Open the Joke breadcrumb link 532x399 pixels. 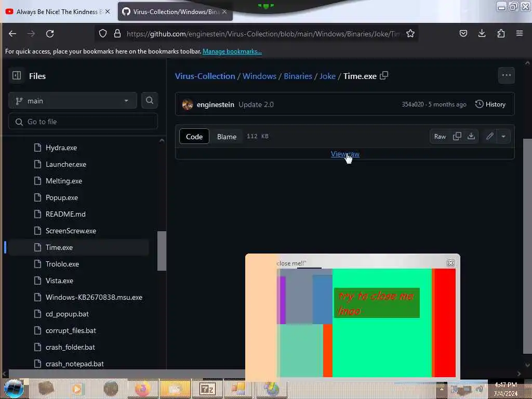point(327,76)
